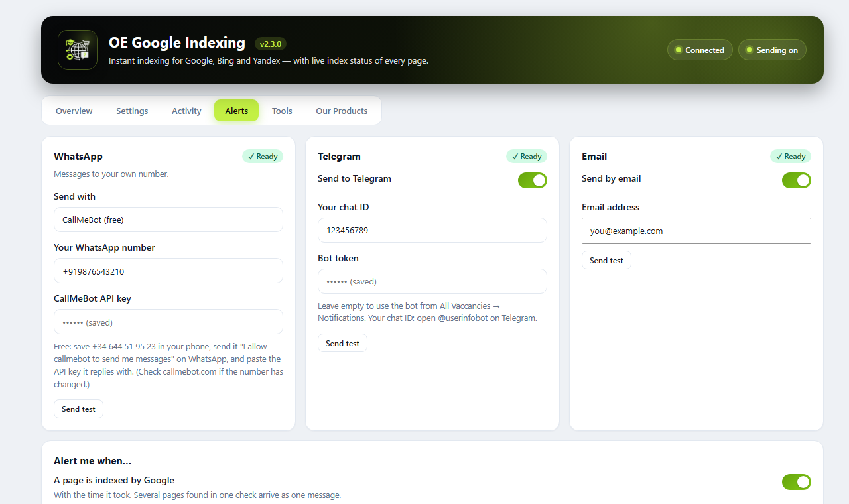The width and height of the screenshot is (849, 504).
Task: Click the Email address input field
Action: tap(696, 231)
